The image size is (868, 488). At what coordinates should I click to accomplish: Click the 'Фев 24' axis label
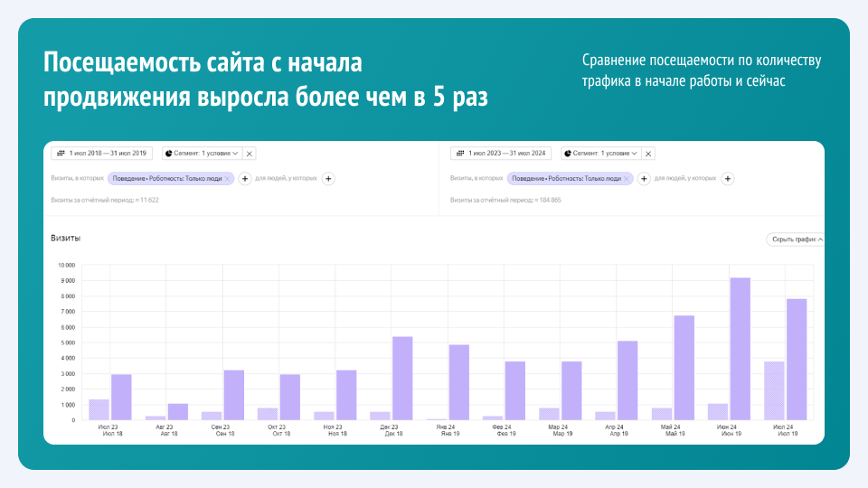(x=502, y=427)
